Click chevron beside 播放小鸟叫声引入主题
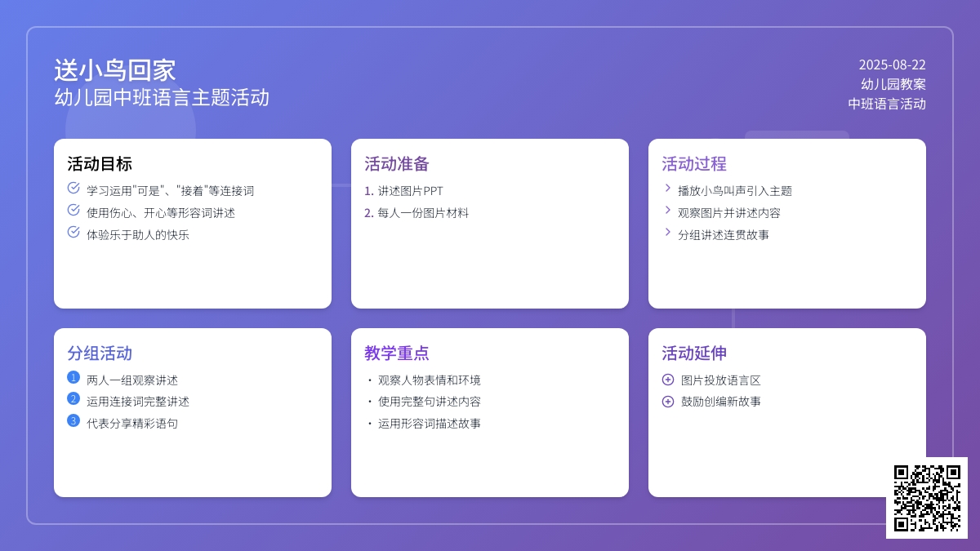980x551 pixels. 668,189
